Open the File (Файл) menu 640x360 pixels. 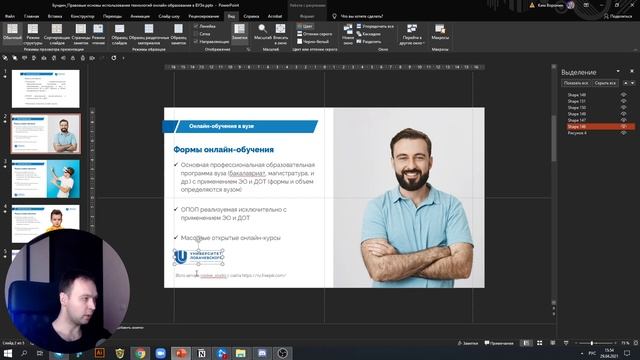point(10,16)
